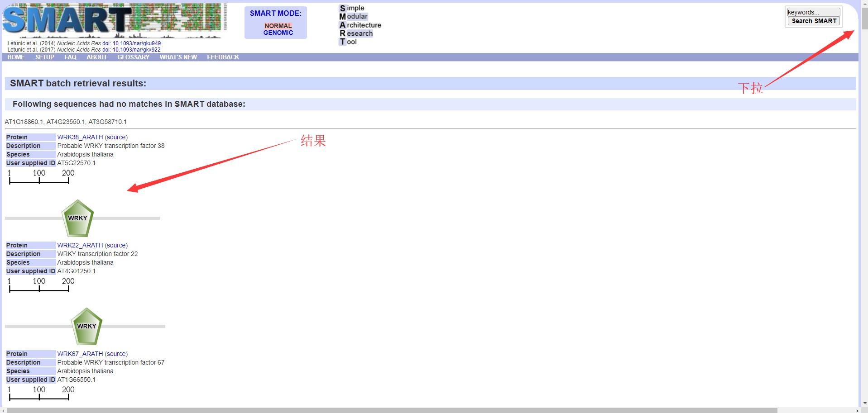The image size is (868, 413).
Task: Open the FEEDBACK menu item
Action: [223, 57]
